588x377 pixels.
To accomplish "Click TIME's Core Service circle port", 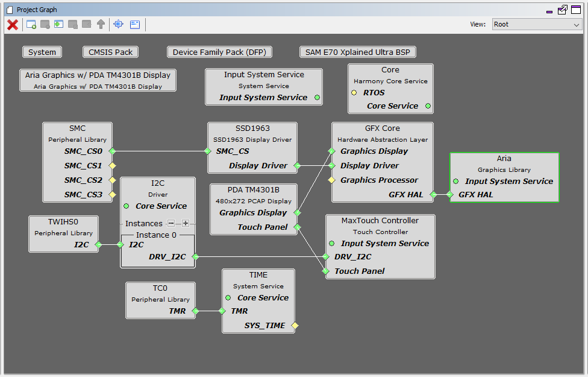I will coord(228,298).
